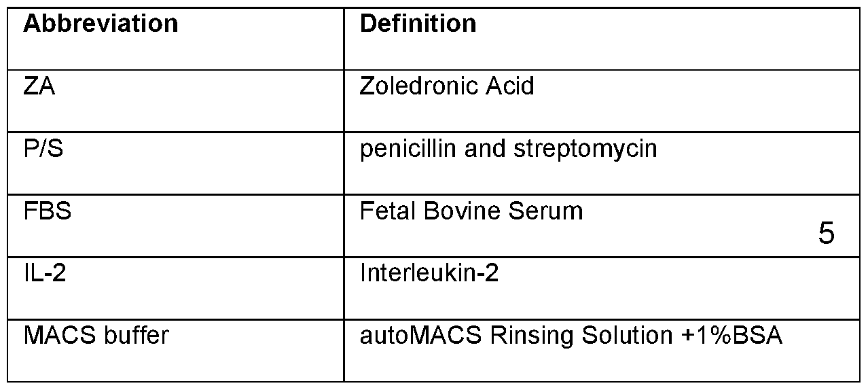
Task: Click the number 5 line marker
Action: pyautogui.click(x=826, y=234)
